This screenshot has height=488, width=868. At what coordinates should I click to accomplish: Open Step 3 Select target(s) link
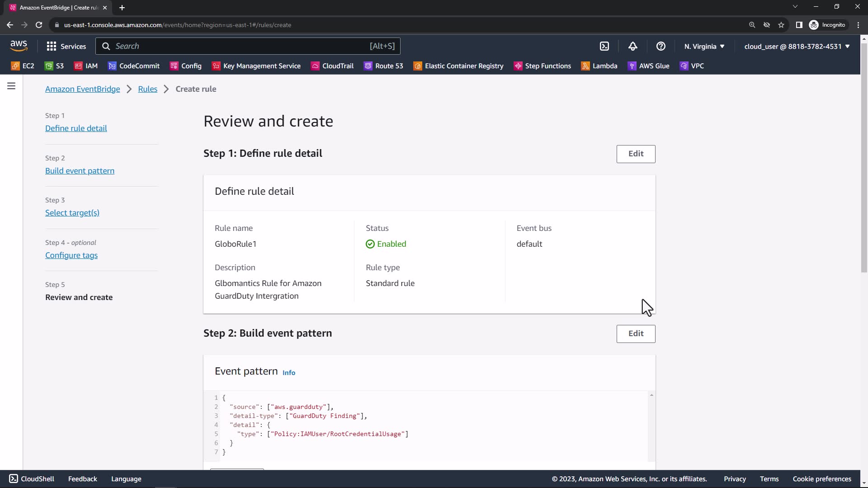[72, 213]
